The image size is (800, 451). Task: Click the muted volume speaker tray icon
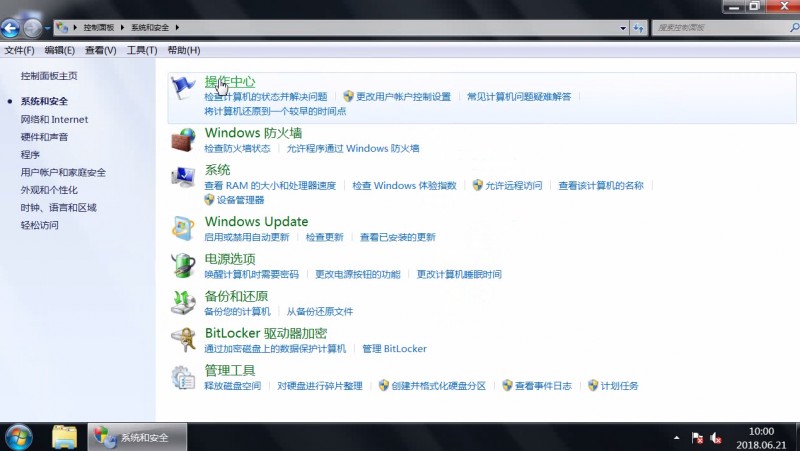(x=716, y=438)
